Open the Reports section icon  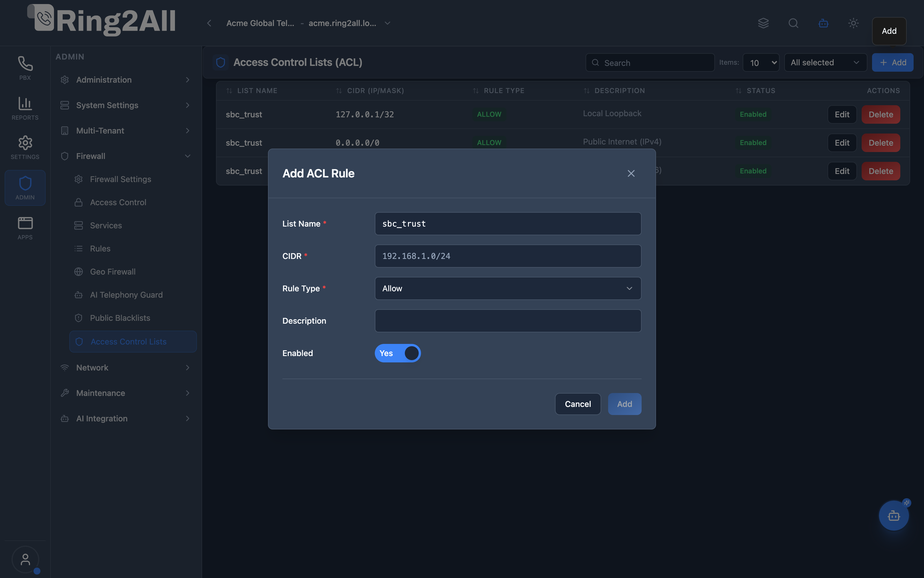point(25,109)
